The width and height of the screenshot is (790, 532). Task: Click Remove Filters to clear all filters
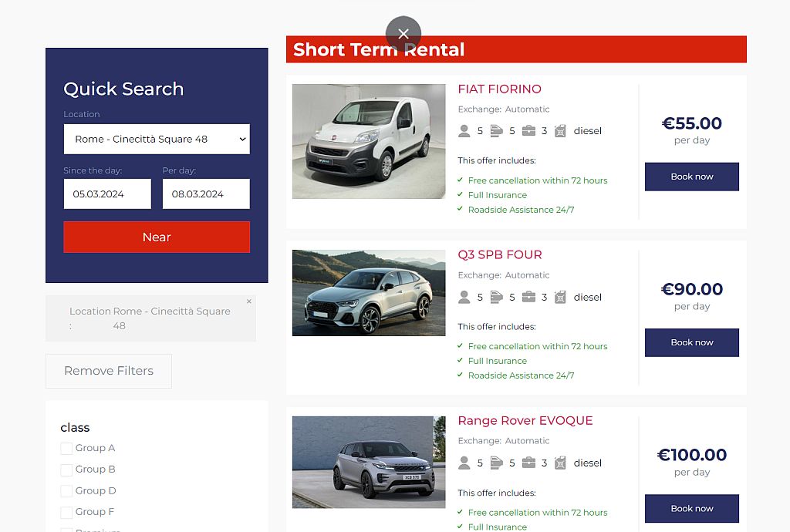coord(108,371)
